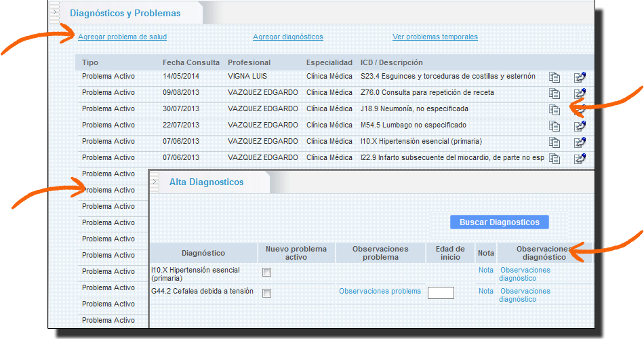This screenshot has width=644, height=339.
Task: Click the copy icon for M54.5 Lumbago row
Action: point(555,126)
